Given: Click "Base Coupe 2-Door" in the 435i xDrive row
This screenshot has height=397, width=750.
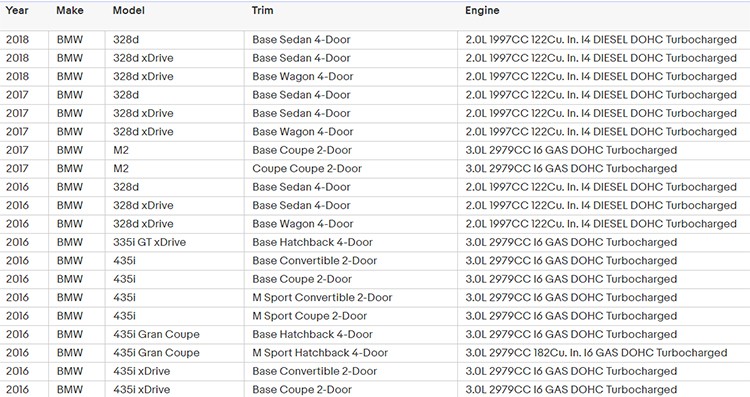Looking at the screenshot, I should pos(302,389).
